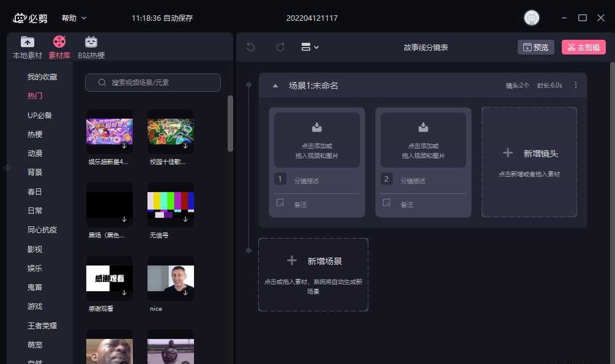Viewport: 615px width, 364px height.
Task: Select 我的收藏 category
Action: pyautogui.click(x=42, y=77)
